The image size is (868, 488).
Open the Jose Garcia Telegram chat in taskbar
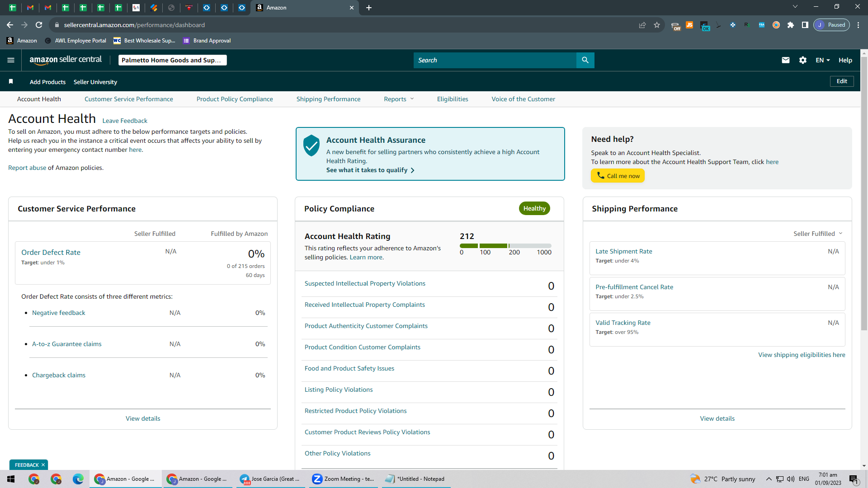[x=270, y=479]
